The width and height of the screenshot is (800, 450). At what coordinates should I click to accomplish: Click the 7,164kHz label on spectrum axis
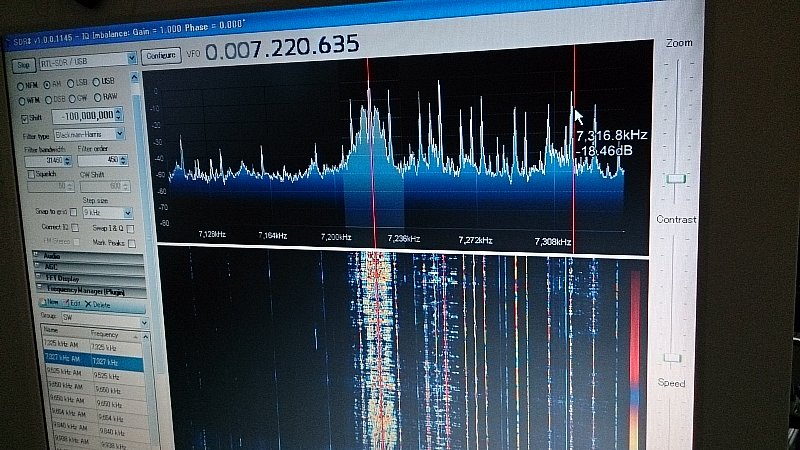click(x=272, y=236)
